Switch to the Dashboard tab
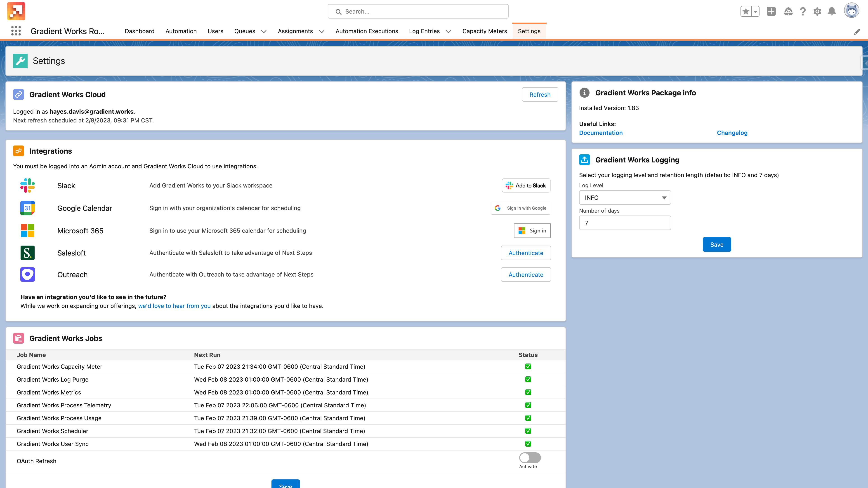 coord(139,31)
